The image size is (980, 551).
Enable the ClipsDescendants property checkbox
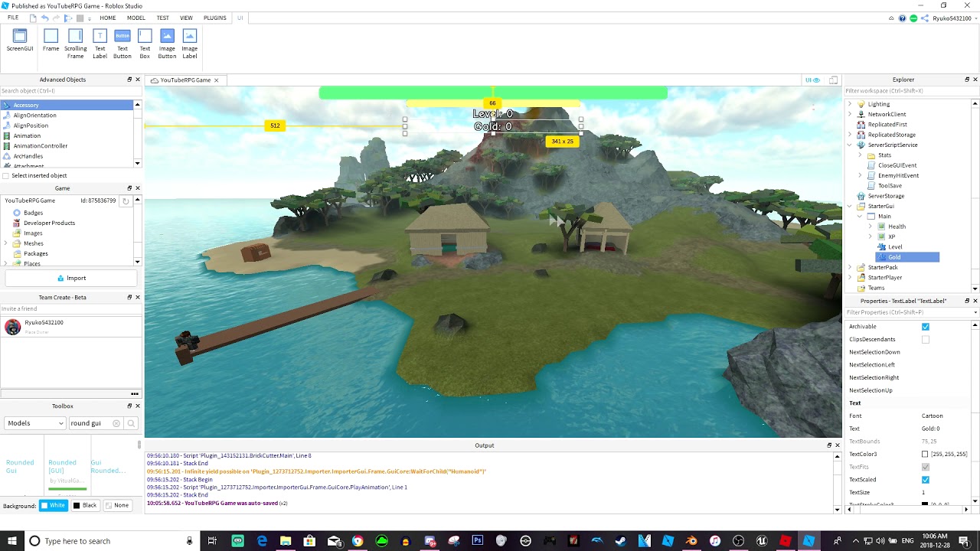pos(926,339)
